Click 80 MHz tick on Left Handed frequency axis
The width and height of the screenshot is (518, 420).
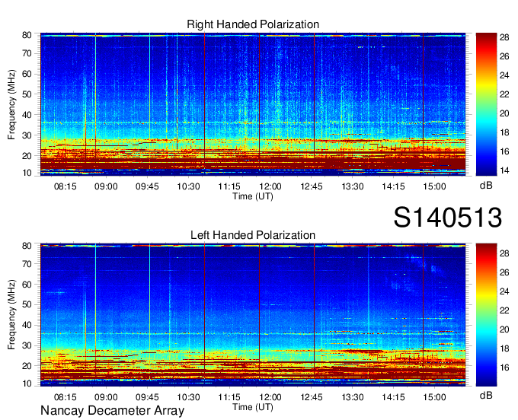[x=27, y=246]
